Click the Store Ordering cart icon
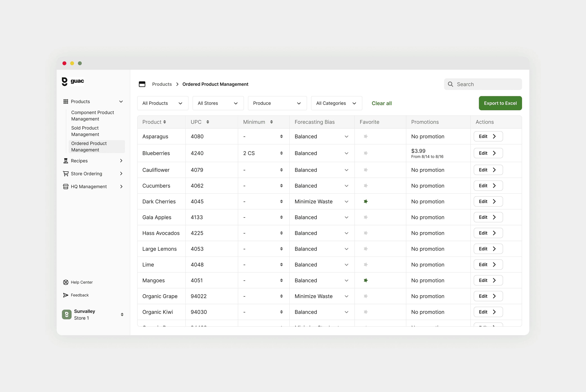This screenshot has height=392, width=586. pos(66,173)
